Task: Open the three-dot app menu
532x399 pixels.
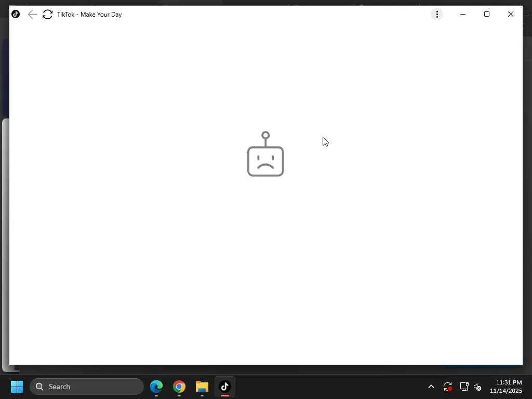Action: 436,14
